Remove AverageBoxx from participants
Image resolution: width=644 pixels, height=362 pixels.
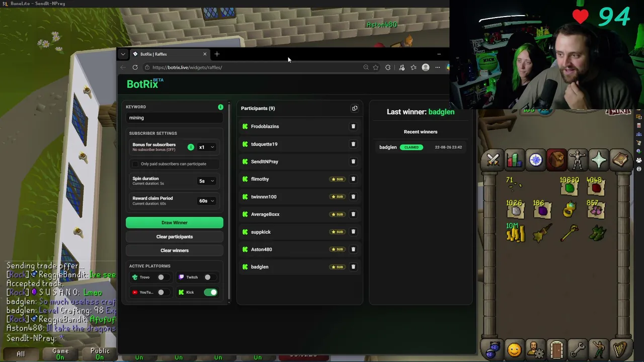(x=353, y=214)
